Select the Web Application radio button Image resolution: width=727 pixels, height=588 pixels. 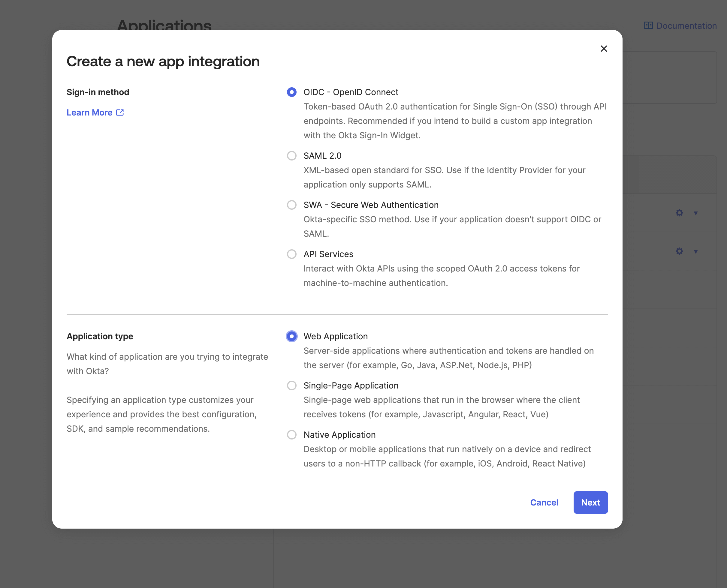click(x=291, y=336)
